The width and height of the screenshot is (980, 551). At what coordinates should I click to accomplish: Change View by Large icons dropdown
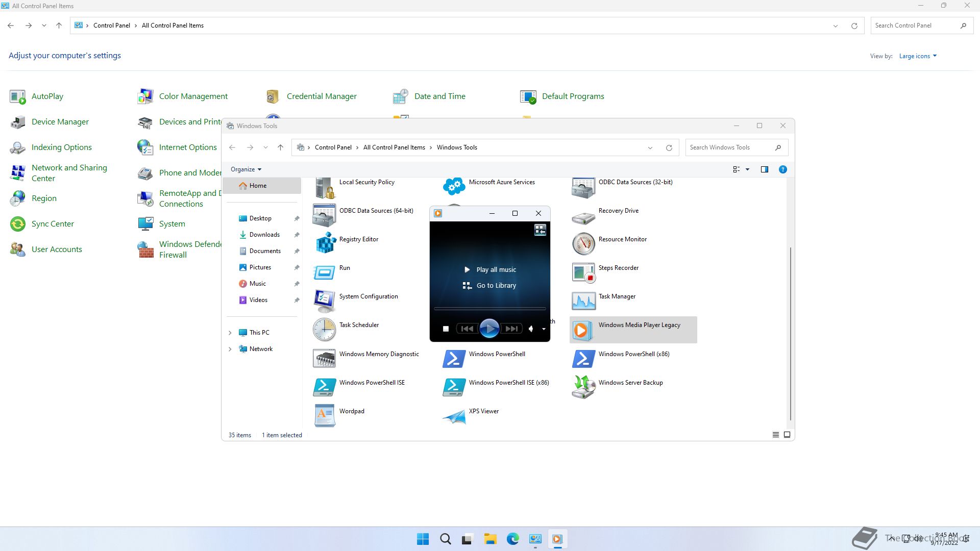click(918, 56)
